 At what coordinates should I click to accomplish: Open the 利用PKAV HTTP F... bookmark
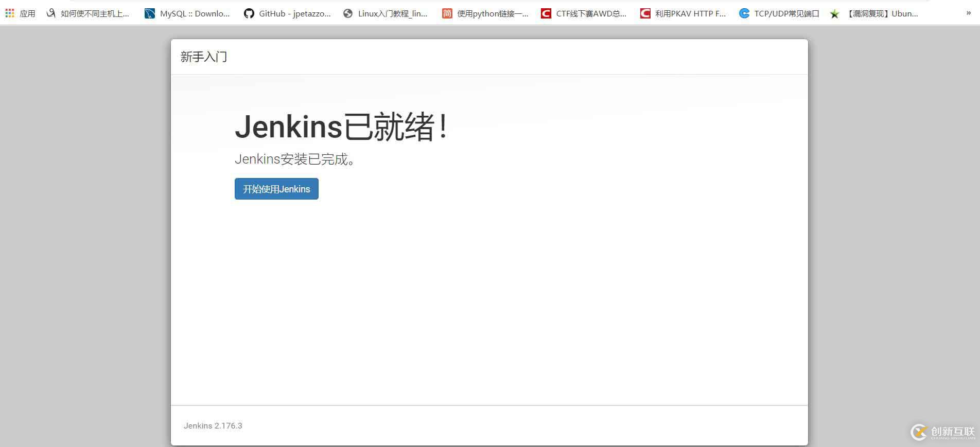pos(690,14)
